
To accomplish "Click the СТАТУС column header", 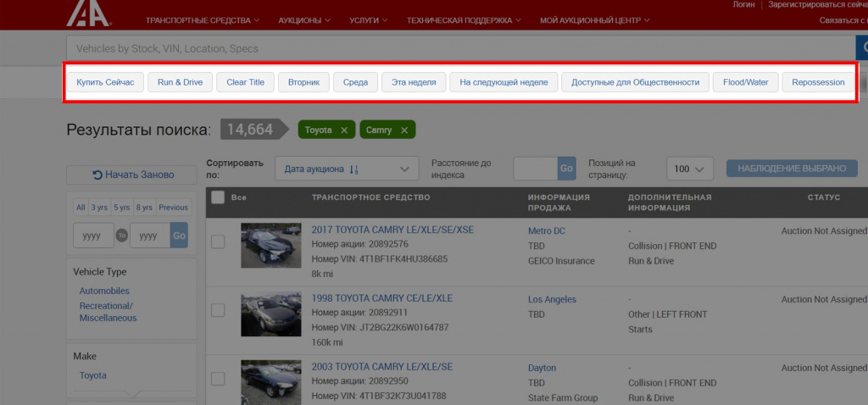I will click(x=824, y=197).
